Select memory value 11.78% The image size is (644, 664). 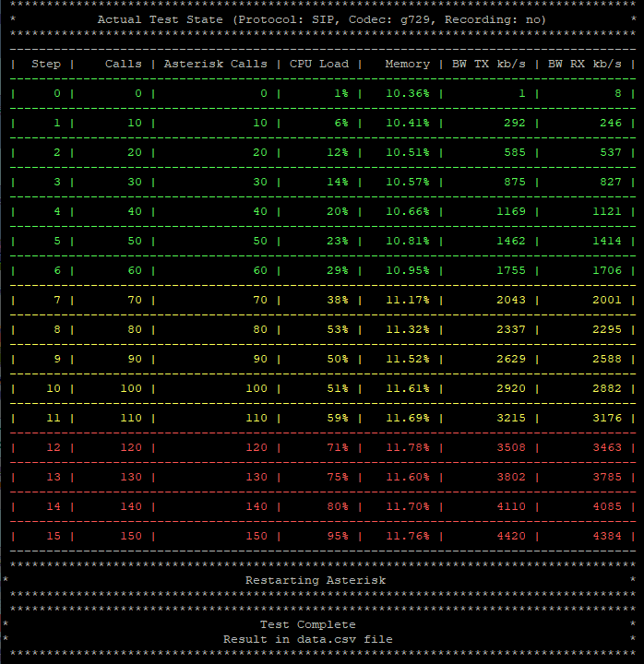[408, 447]
